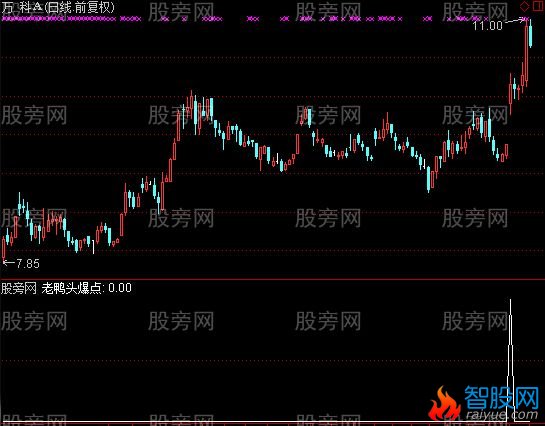Click the 11.00 high price label

(487, 25)
